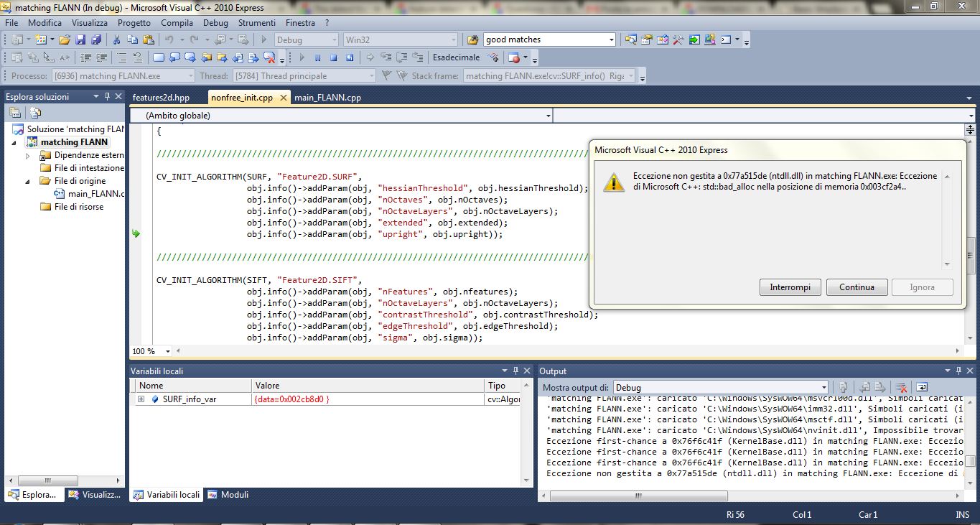The width and height of the screenshot is (980, 525).
Task: Select File di intestazione folder
Action: pos(82,168)
